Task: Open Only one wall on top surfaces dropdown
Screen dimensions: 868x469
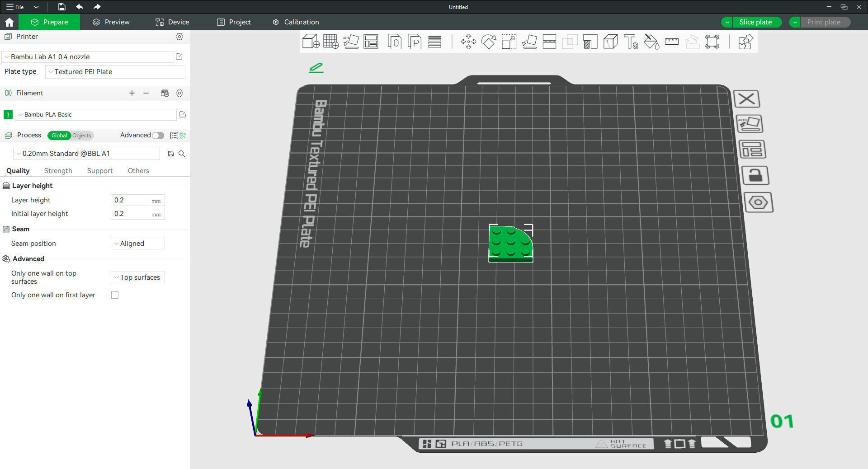Action: click(138, 277)
